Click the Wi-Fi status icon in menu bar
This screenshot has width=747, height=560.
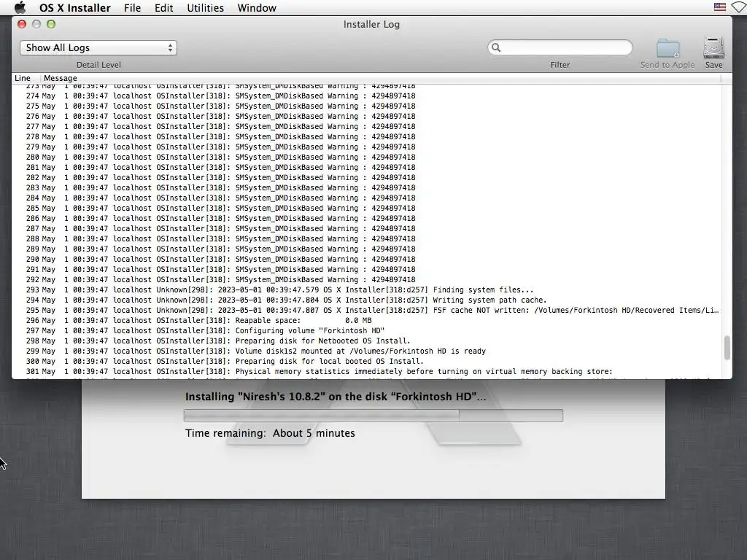(x=740, y=7)
